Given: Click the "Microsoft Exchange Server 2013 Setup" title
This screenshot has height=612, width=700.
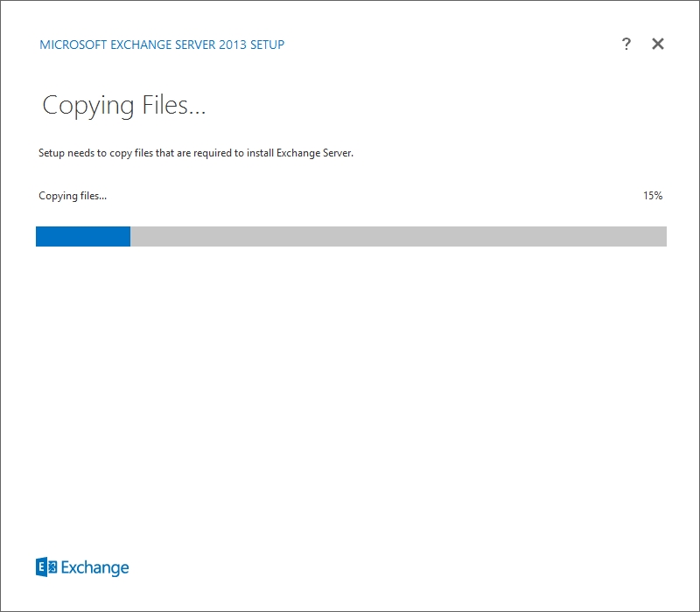Looking at the screenshot, I should [162, 45].
